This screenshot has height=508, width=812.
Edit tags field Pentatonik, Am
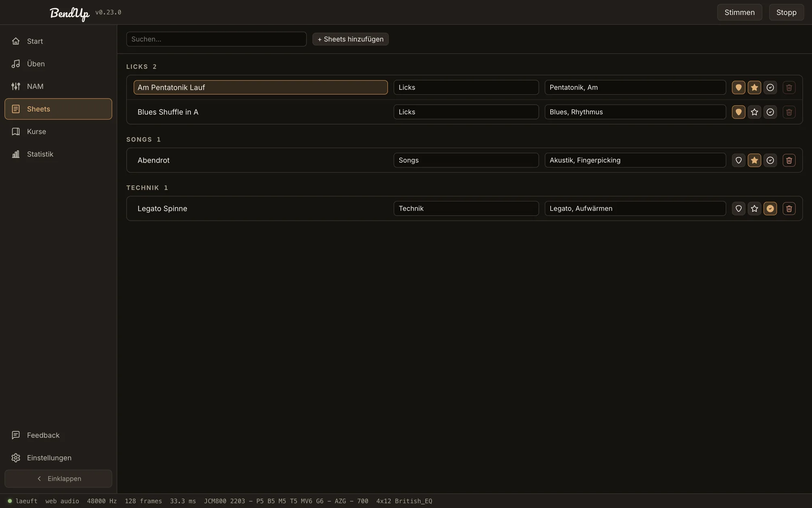[635, 87]
